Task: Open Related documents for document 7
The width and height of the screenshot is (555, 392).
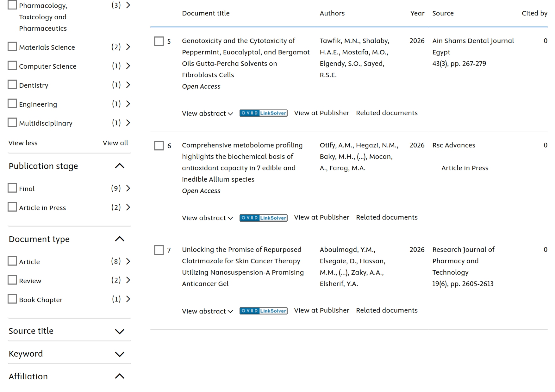Action: (x=387, y=310)
